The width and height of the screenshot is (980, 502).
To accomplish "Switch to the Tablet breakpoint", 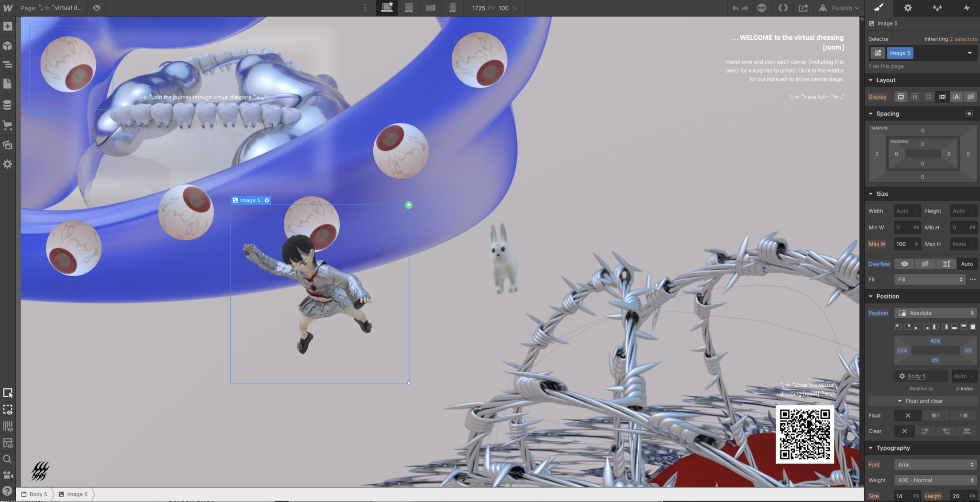I will [409, 8].
